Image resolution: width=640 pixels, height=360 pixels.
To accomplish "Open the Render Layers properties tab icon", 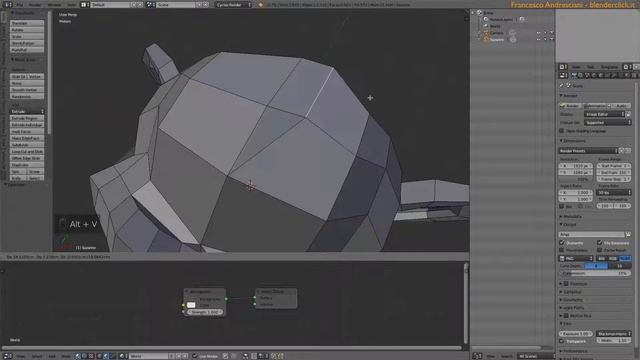I will click(581, 76).
